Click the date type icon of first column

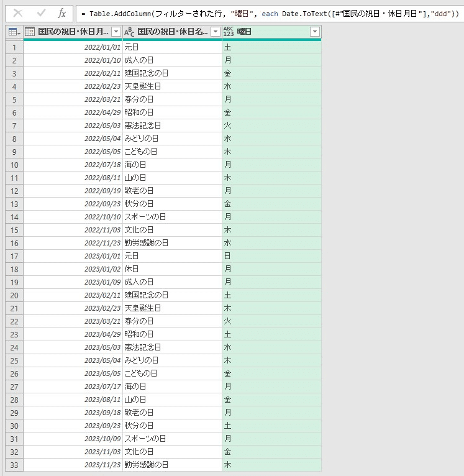pyautogui.click(x=30, y=32)
